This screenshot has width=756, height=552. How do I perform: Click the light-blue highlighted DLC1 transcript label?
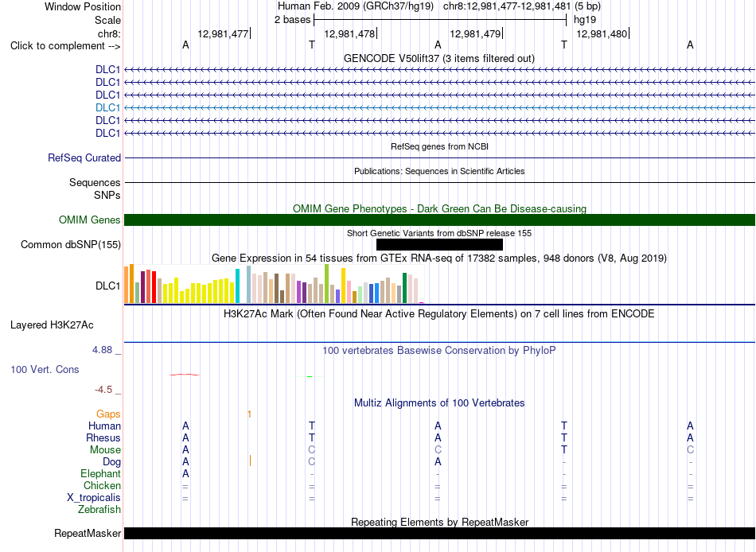[x=107, y=107]
